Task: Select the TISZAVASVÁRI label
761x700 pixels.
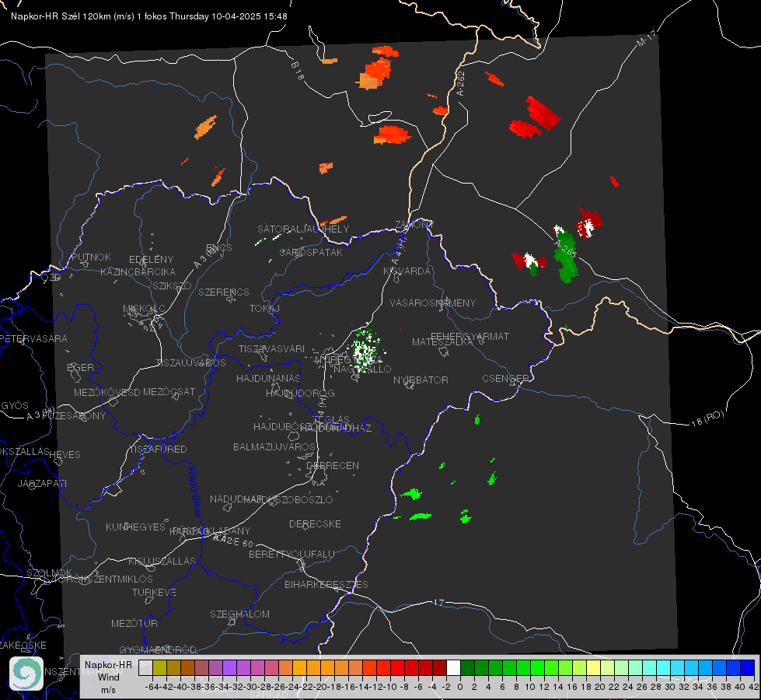Action: (272, 349)
